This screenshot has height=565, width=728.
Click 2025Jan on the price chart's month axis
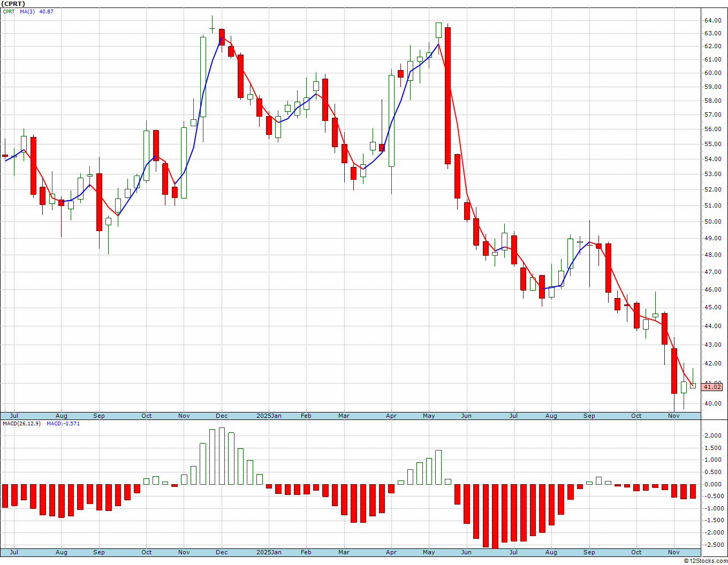[269, 416]
